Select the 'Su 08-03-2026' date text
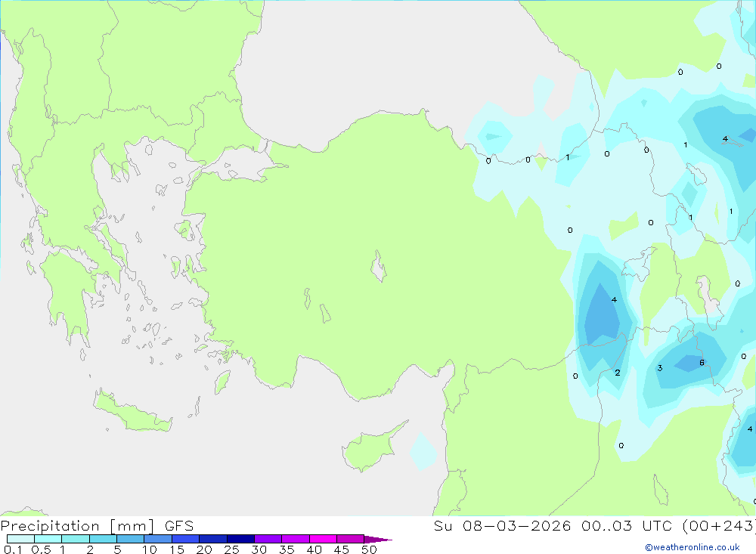 coord(502,525)
